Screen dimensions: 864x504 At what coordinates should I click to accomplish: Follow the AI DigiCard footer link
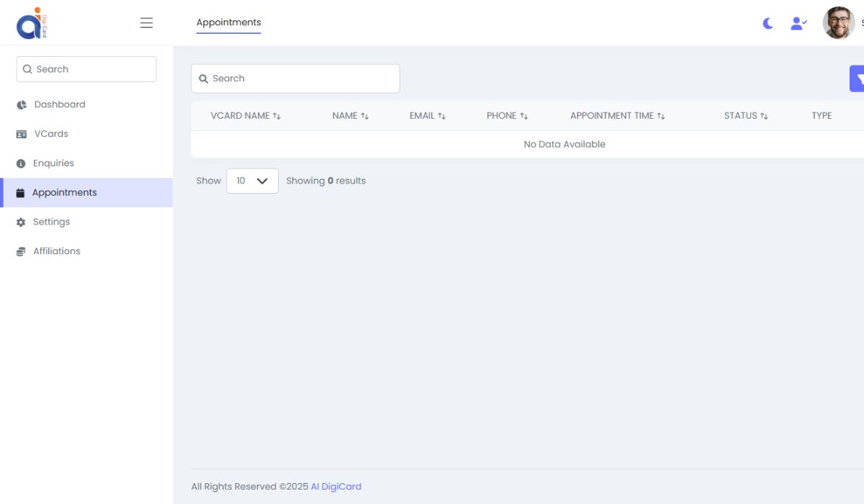(x=336, y=486)
